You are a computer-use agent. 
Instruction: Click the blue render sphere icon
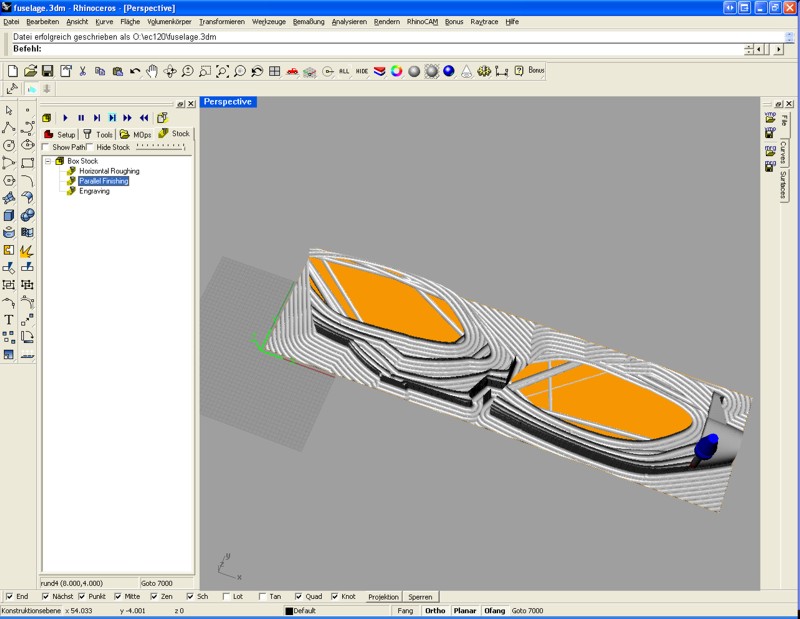click(x=448, y=71)
